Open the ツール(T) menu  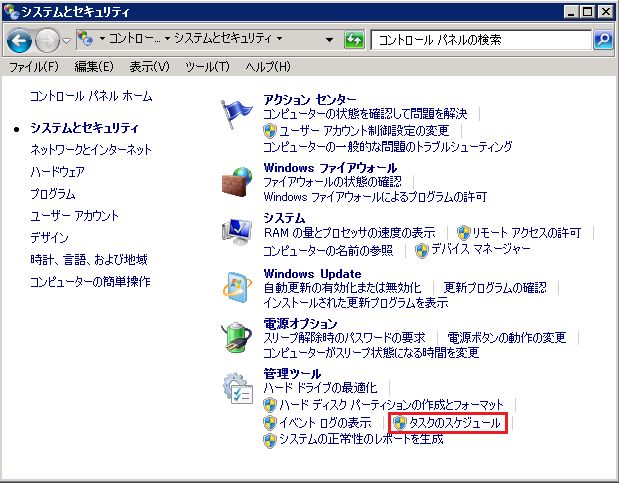click(x=208, y=66)
